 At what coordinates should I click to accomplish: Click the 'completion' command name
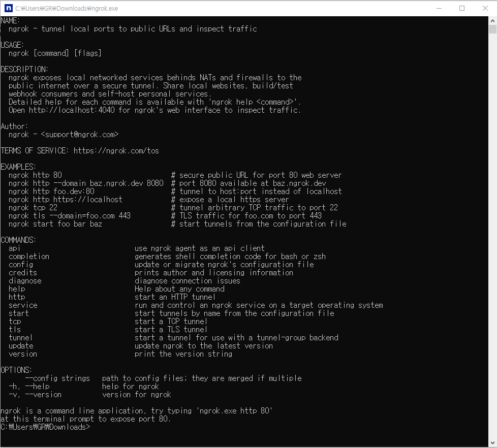click(29, 257)
